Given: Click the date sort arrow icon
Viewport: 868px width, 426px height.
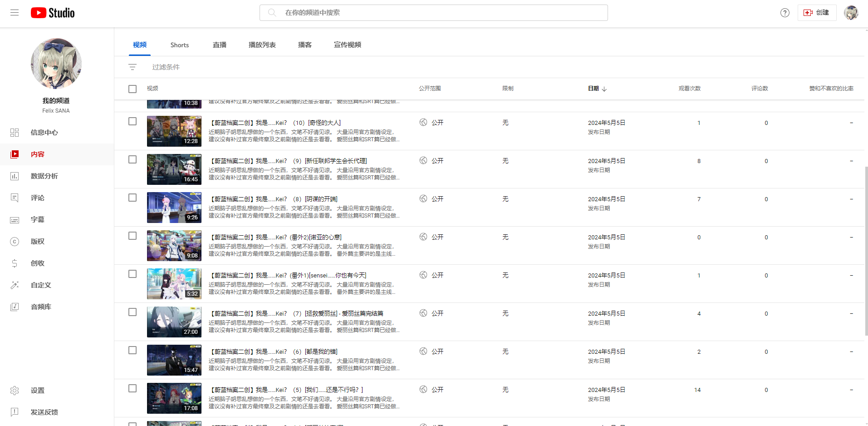Looking at the screenshot, I should [604, 89].
